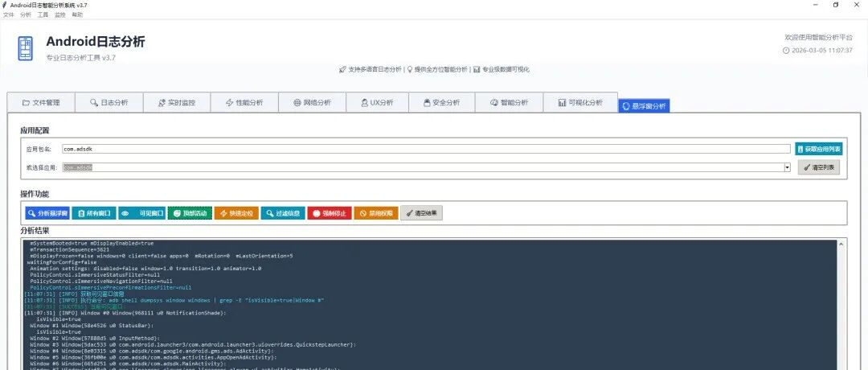Image resolution: width=868 pixels, height=370 pixels.
Task: Click the waitingForConfig=false log line
Action: tap(61, 262)
